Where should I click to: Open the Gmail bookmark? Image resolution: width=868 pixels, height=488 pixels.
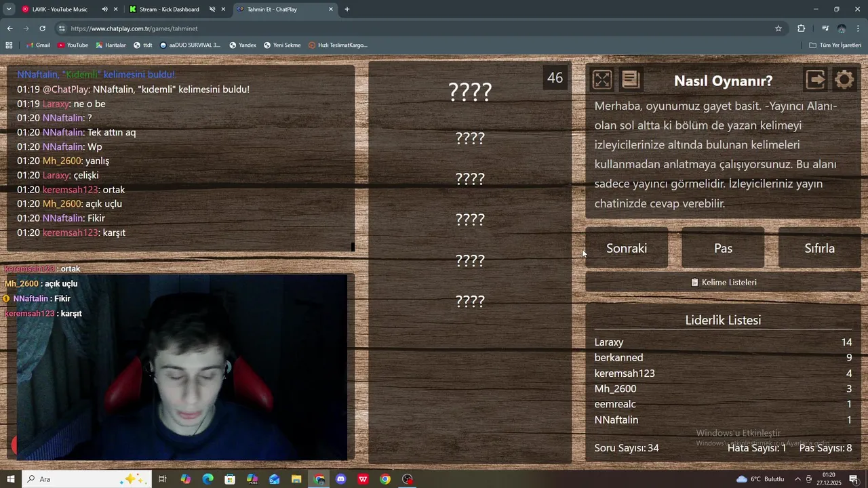point(38,45)
